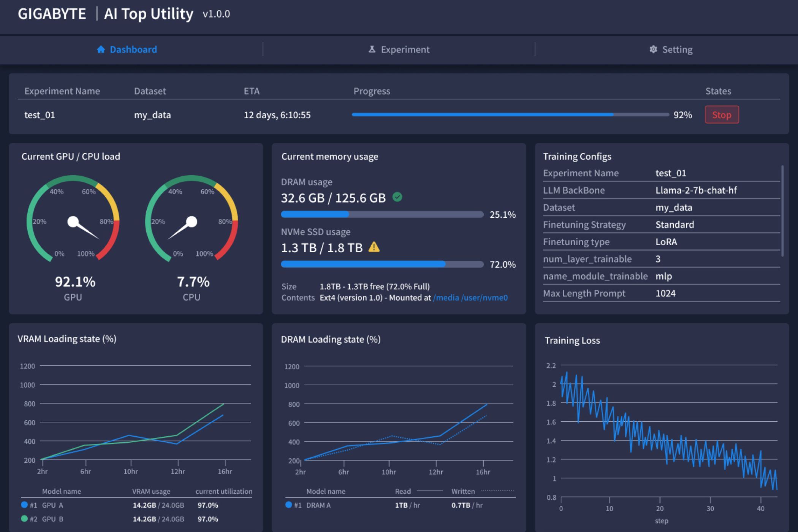
Task: Click the green DRAM status checkmark icon
Action: pyautogui.click(x=397, y=197)
